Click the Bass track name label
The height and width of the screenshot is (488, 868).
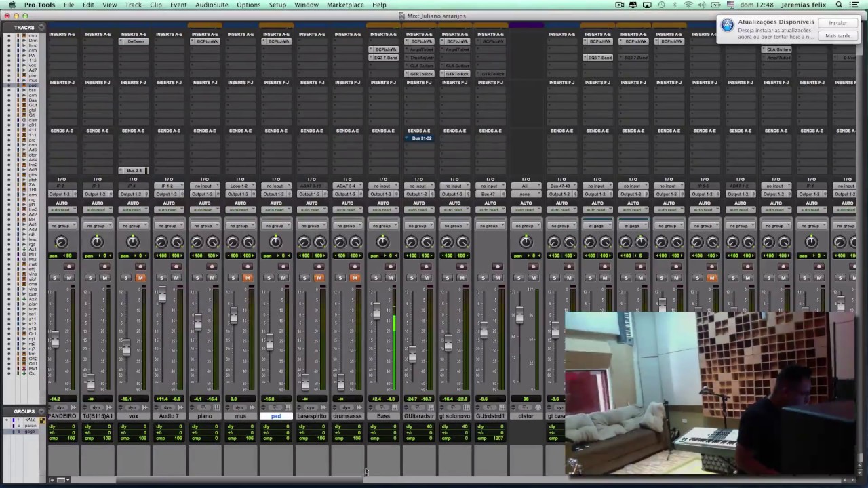[383, 416]
